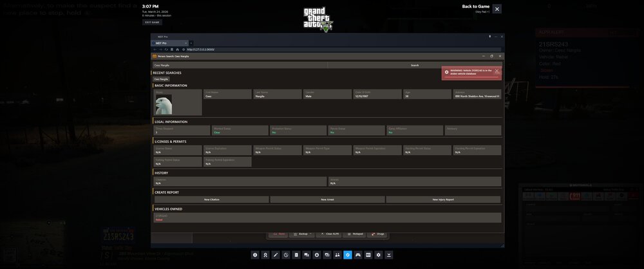The image size is (644, 269).
Task: Click the Person Search window icon
Action: pyautogui.click(x=155, y=56)
